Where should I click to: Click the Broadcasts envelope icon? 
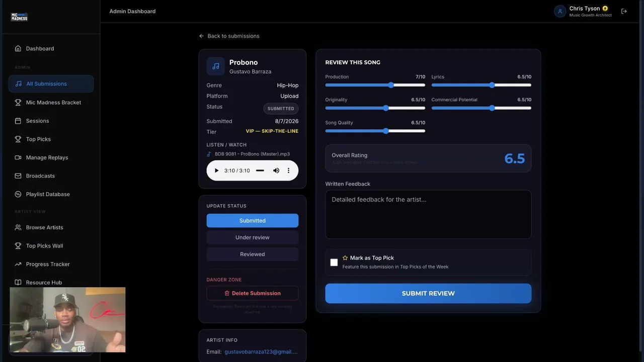[18, 176]
